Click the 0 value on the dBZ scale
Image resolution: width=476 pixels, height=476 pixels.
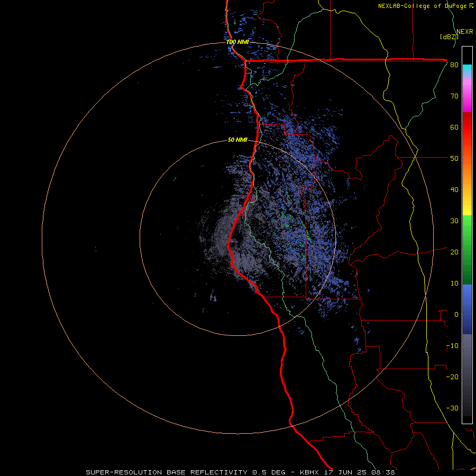click(456, 315)
